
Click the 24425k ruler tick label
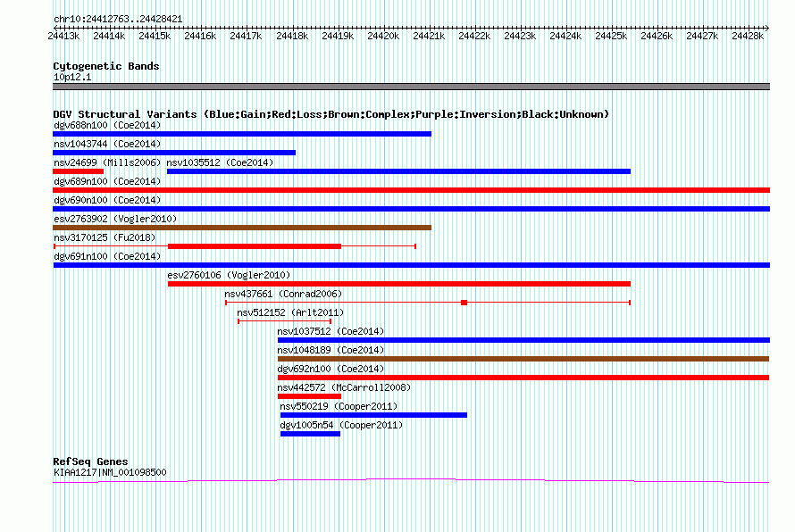pos(611,37)
